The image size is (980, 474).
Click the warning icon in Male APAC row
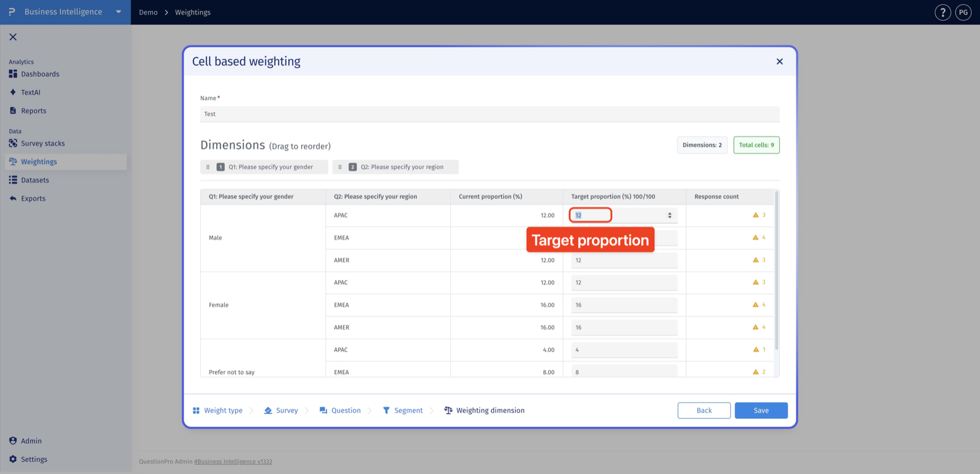pyautogui.click(x=755, y=215)
